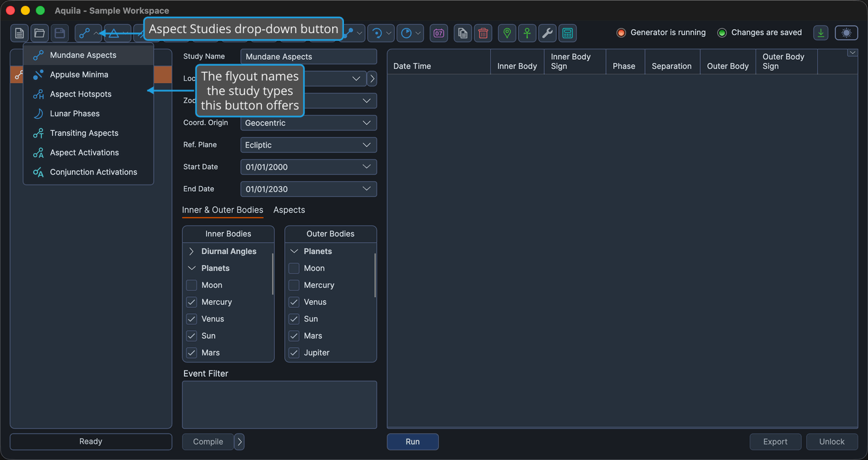Click the green download arrow icon
868x460 pixels.
(x=821, y=33)
